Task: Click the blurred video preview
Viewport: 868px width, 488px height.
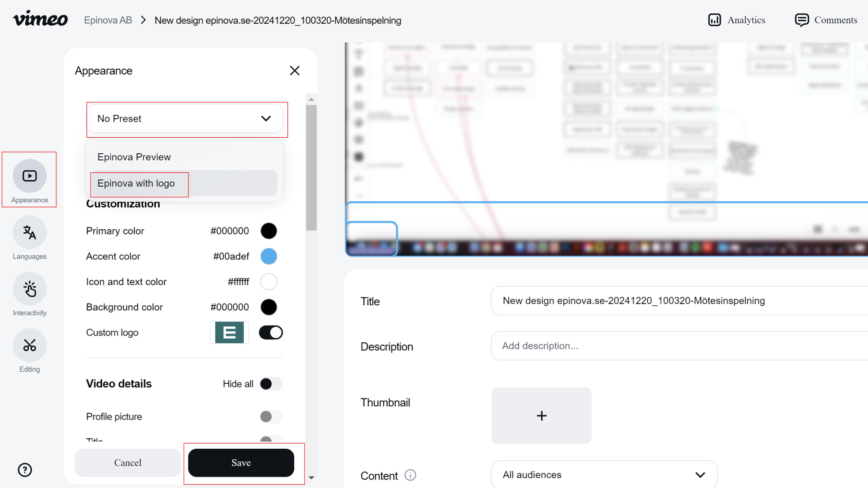Action: 607,149
